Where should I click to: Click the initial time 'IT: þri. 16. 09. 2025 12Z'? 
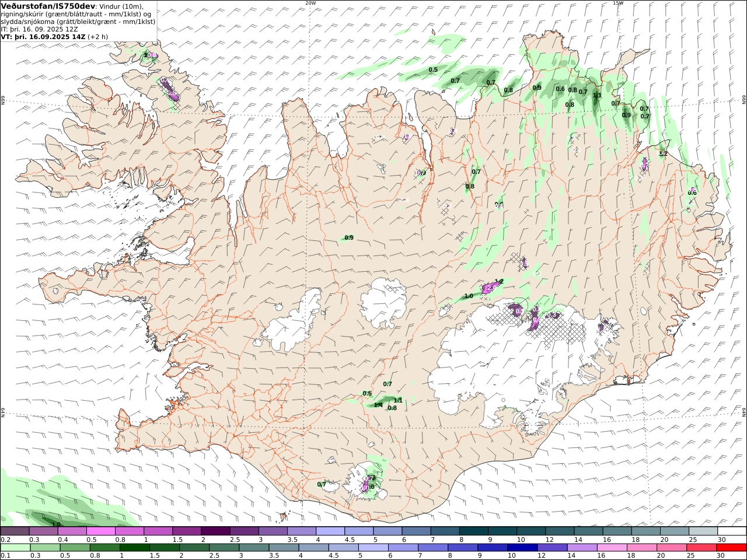pos(40,29)
